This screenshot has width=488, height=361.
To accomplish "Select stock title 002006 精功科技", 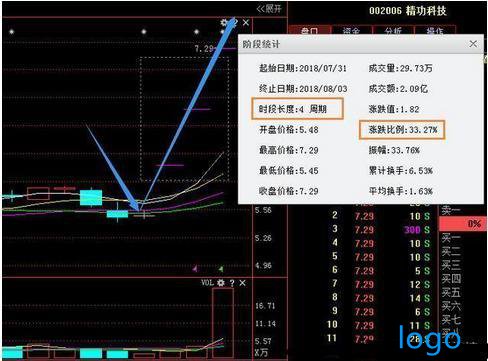I will [x=408, y=11].
